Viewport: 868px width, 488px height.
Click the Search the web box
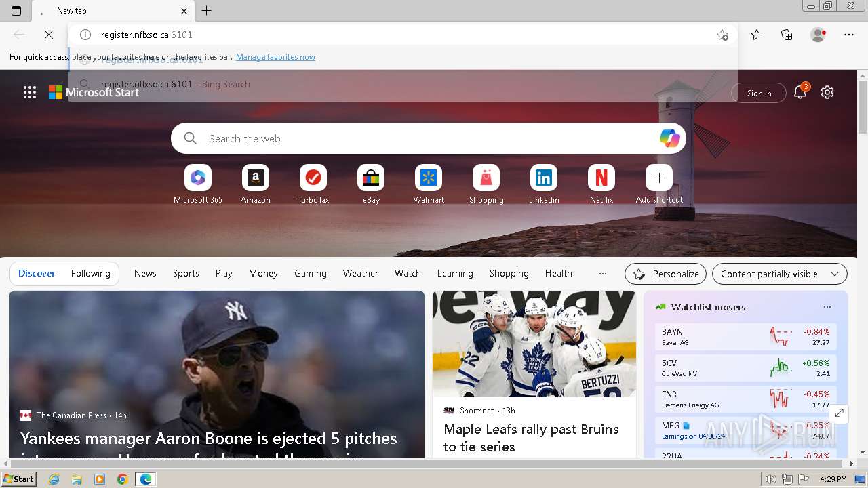(429, 138)
